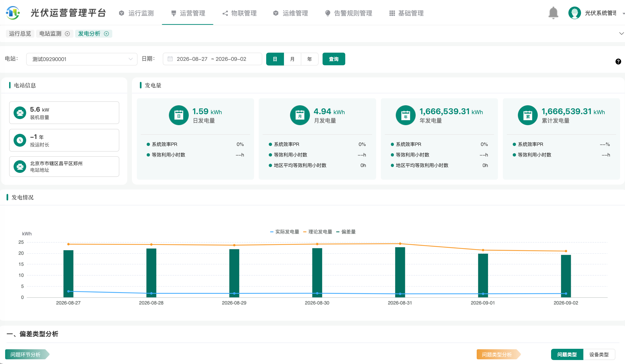Viewport: 625px width, 364px height.
Task: Switch to 运行总览 tab
Action: point(20,34)
